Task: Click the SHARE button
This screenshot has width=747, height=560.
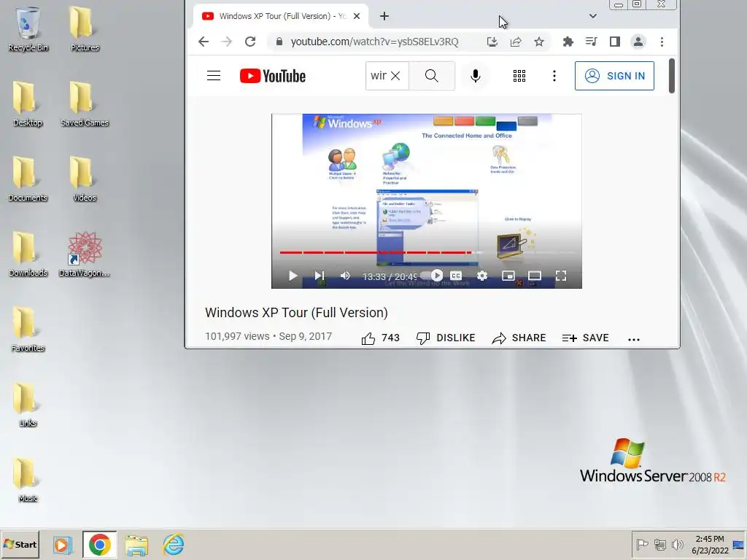Action: [x=519, y=338]
